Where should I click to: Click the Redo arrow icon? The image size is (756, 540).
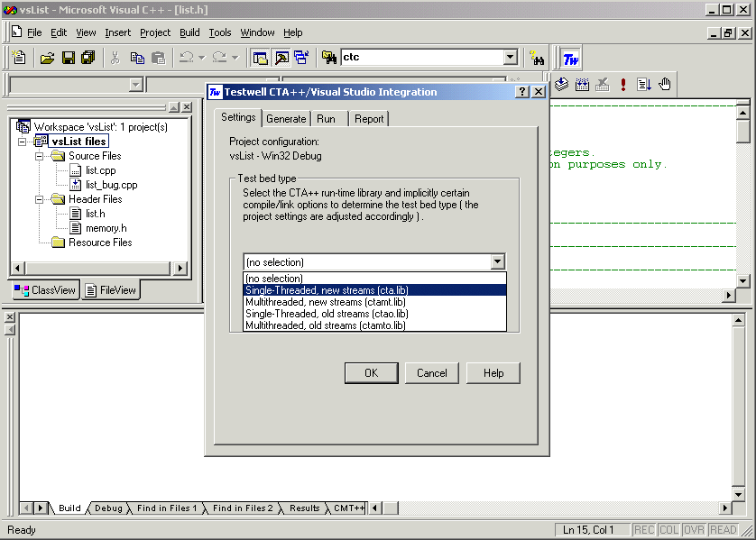click(219, 58)
